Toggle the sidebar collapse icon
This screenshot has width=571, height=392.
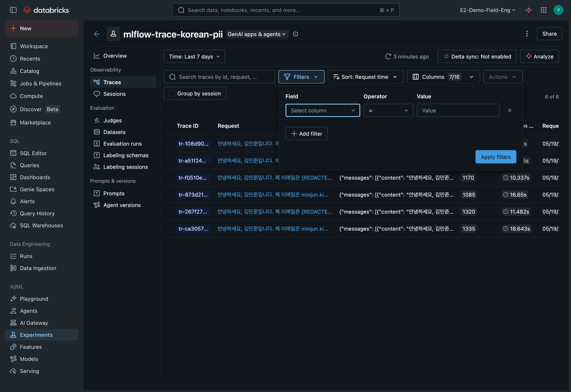coord(13,10)
